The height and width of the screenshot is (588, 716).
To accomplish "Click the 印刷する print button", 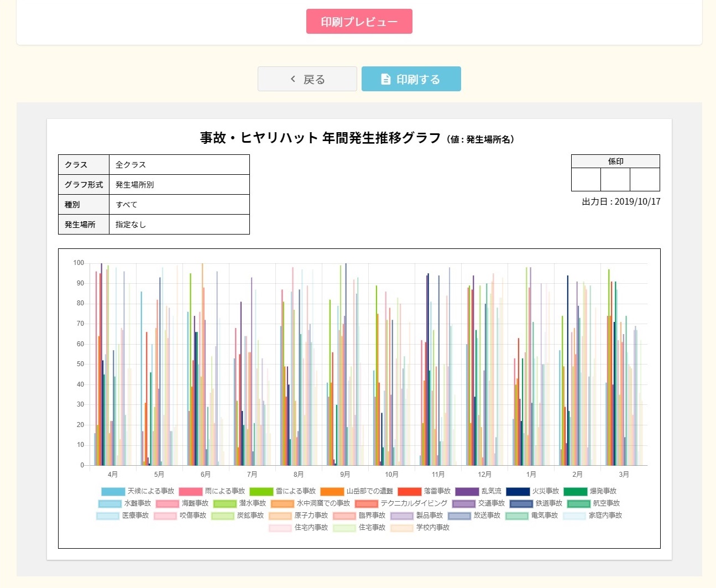I will coord(411,79).
